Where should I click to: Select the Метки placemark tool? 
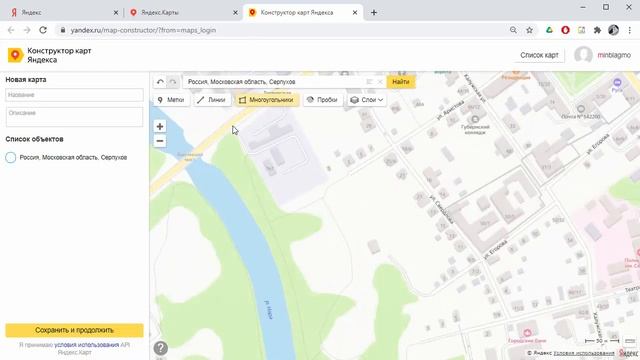[x=171, y=100]
